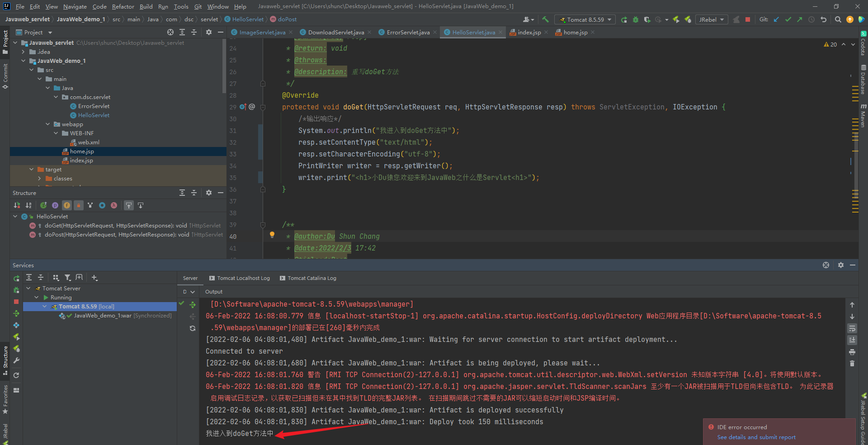Open the Database tool window
This screenshot has width=868, height=445.
(x=863, y=79)
